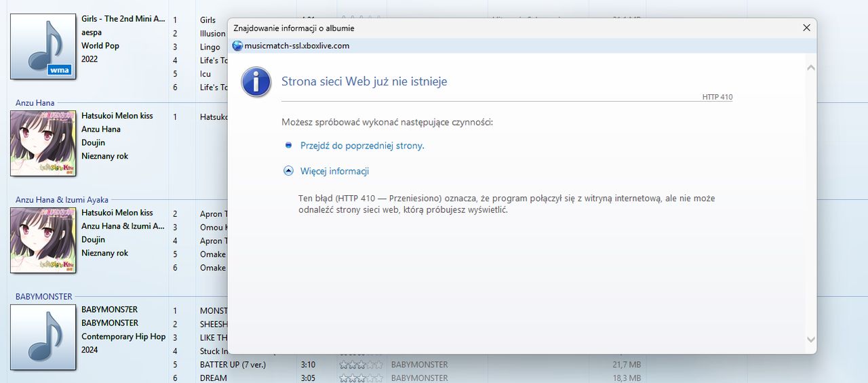Image resolution: width=868 pixels, height=383 pixels.
Task: Click the Anzu Hana artist group header
Action: pyautogui.click(x=35, y=103)
